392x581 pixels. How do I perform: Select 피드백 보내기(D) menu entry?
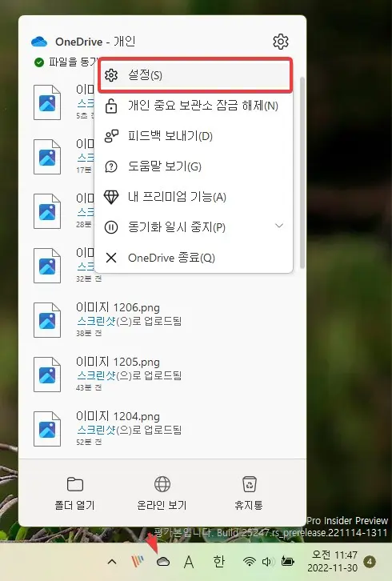point(194,136)
